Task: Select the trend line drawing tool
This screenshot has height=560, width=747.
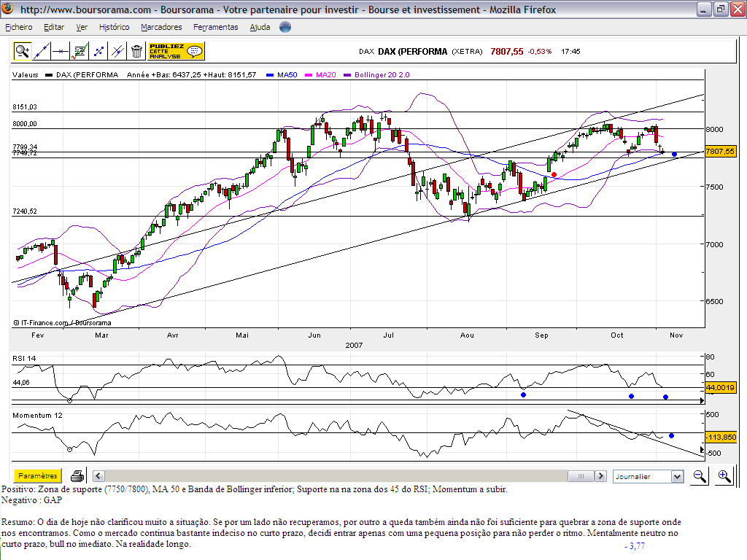Action: point(42,51)
